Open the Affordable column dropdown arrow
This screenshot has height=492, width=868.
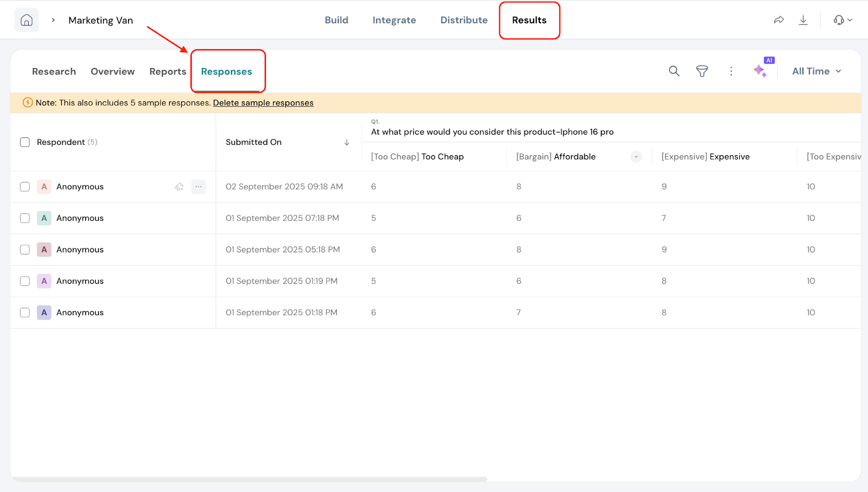[636, 157]
